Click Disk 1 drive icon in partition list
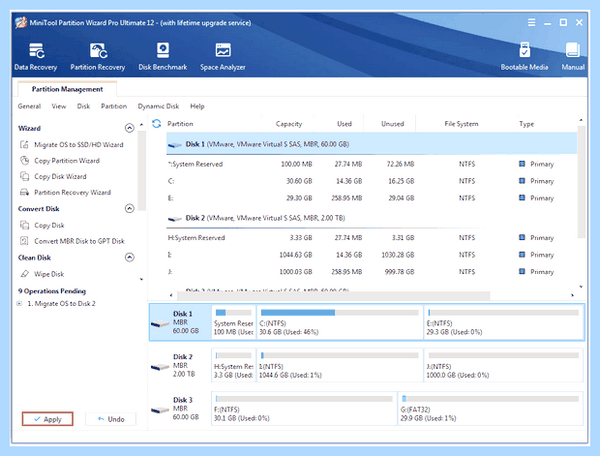Screen dimensions: 600x456 pyautogui.click(x=175, y=145)
